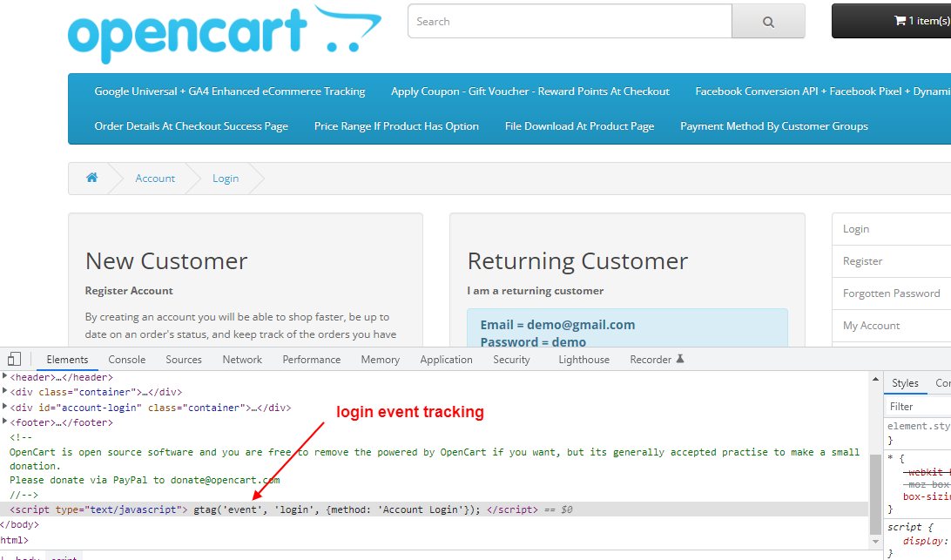Viewport: 951px width, 560px height.
Task: Switch to the Application tab
Action: point(447,359)
